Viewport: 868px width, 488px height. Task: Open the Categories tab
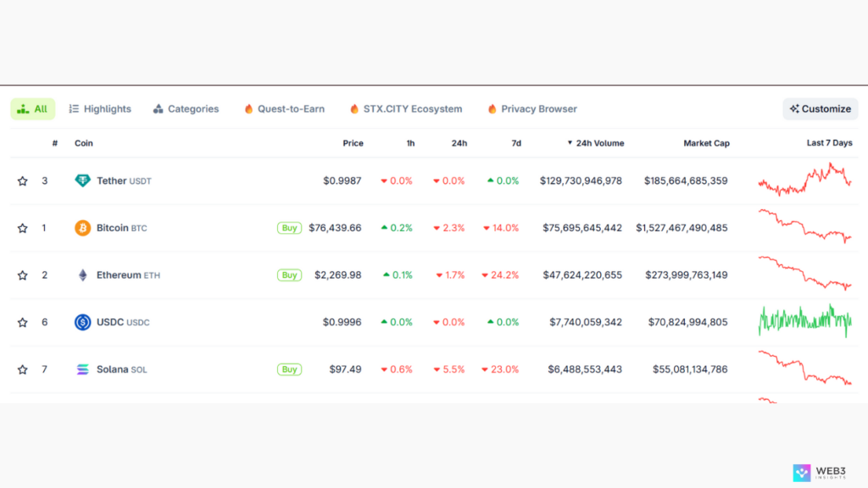point(186,109)
